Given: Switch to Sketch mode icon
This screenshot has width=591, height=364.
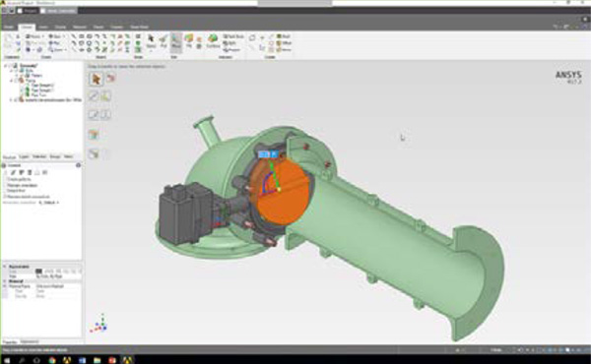Looking at the screenshot, I should pyautogui.click(x=138, y=36).
